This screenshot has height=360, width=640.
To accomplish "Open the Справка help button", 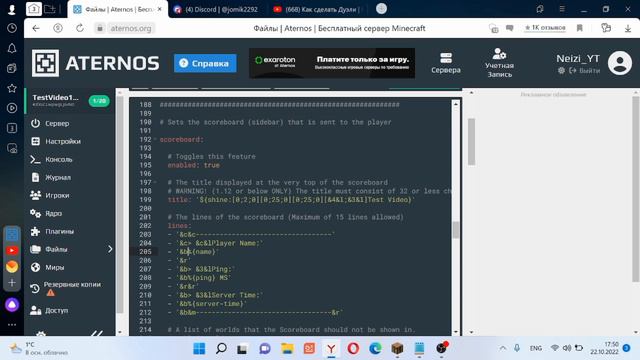I will [205, 63].
